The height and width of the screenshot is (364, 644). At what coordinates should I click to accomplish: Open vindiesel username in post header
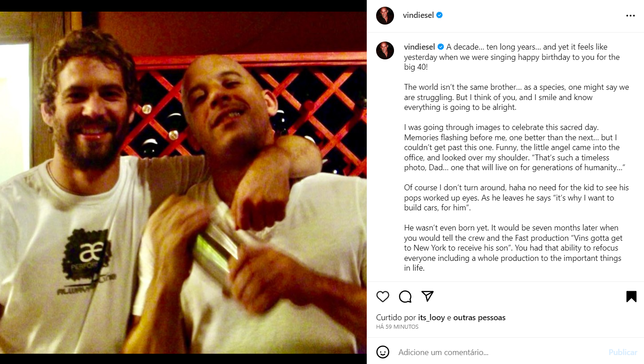click(419, 15)
